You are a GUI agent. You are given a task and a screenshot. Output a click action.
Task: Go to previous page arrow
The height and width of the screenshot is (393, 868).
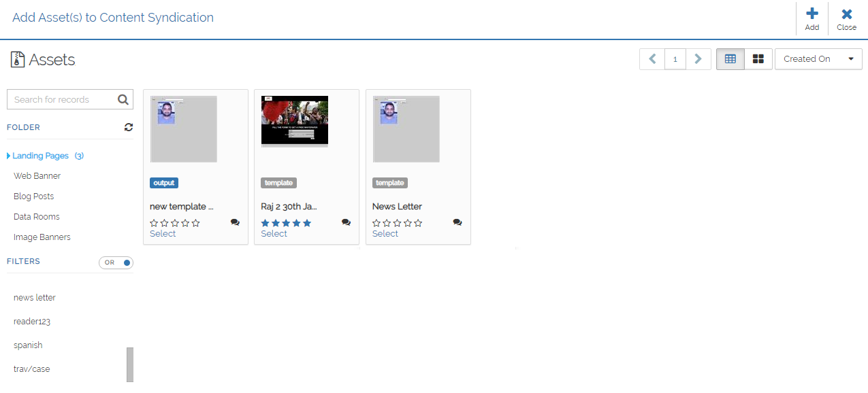652,59
